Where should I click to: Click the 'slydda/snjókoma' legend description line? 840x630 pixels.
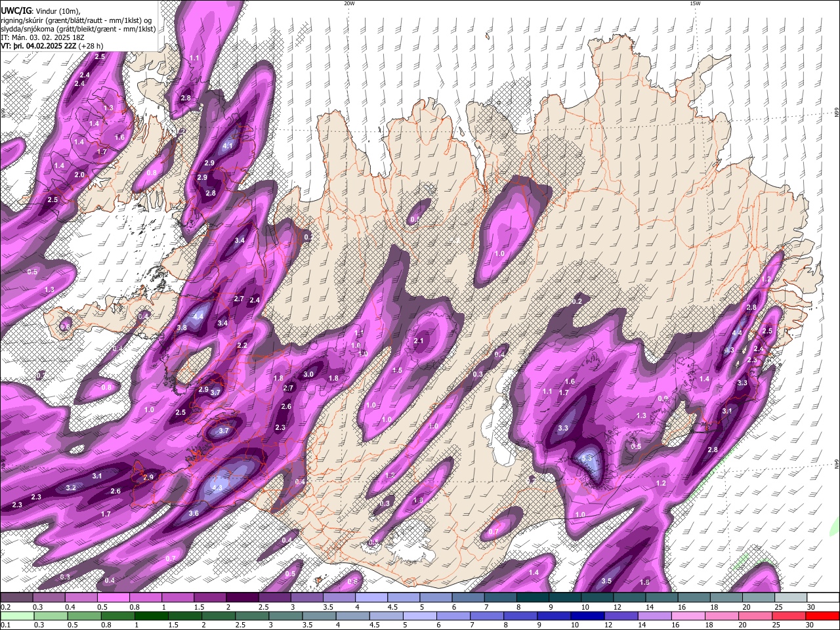pos(78,29)
